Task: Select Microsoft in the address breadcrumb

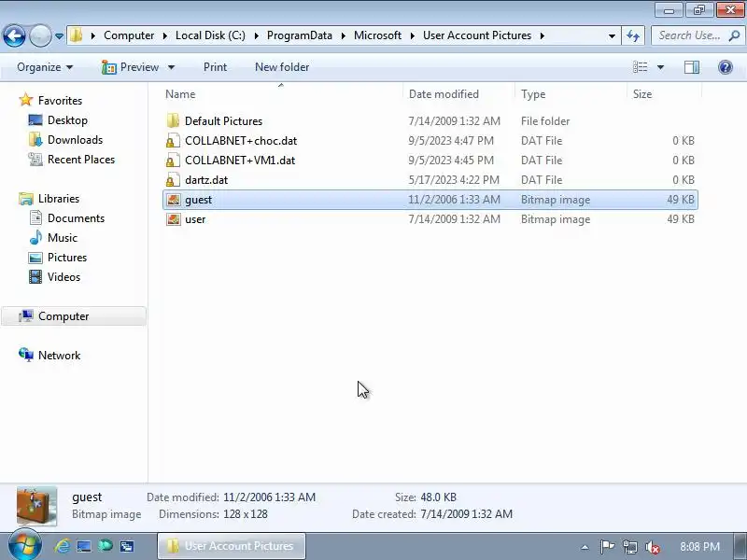Action: coord(377,35)
